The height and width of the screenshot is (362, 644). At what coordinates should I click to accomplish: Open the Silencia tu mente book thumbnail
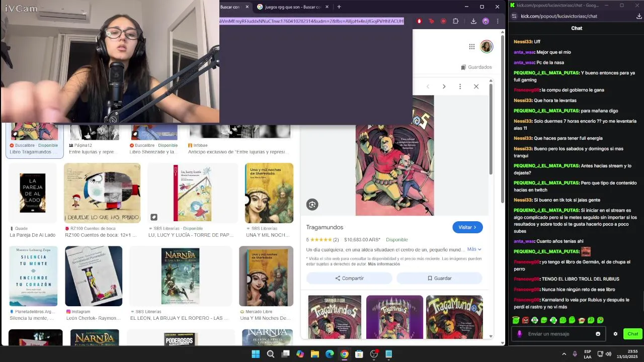33,276
